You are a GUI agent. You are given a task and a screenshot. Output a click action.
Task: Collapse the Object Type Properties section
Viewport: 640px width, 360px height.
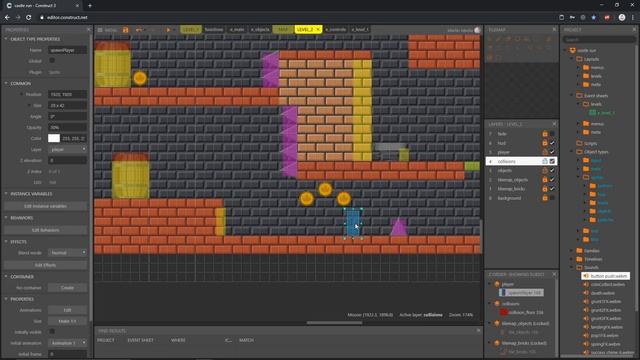6,39
